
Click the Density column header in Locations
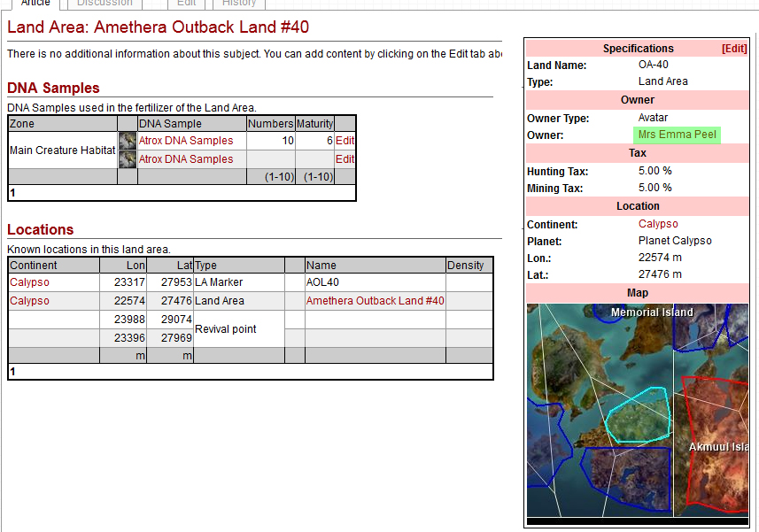pyautogui.click(x=466, y=266)
